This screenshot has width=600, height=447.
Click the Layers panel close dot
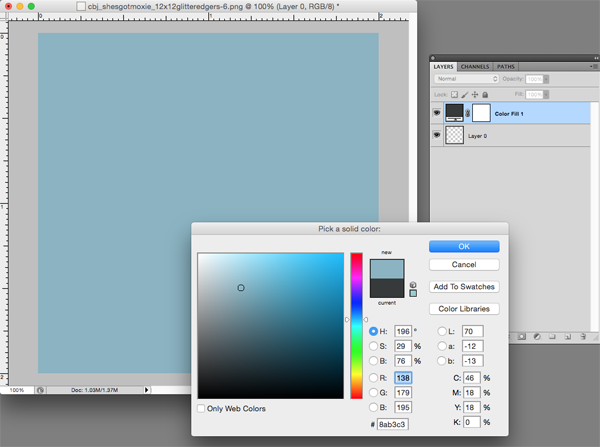pos(433,58)
